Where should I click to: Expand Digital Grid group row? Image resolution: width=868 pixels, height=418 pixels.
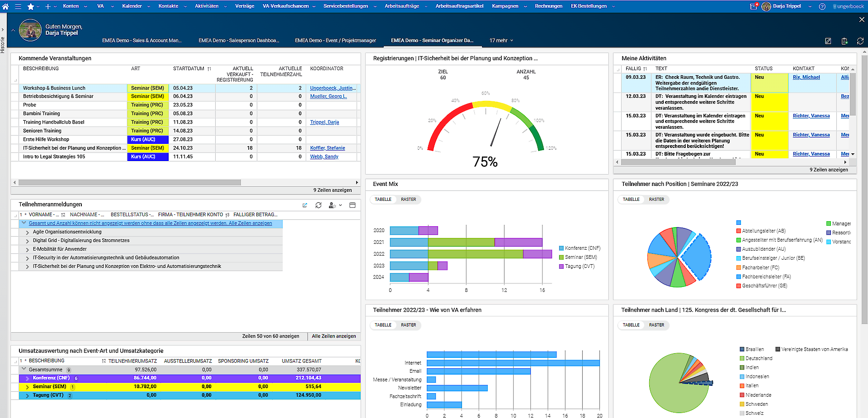(x=28, y=241)
